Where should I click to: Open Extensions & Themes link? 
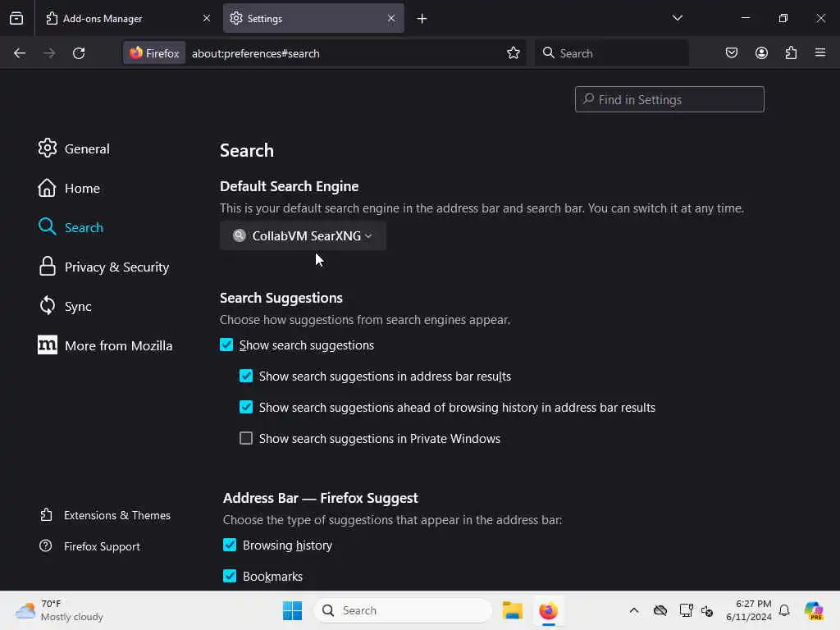[106, 515]
